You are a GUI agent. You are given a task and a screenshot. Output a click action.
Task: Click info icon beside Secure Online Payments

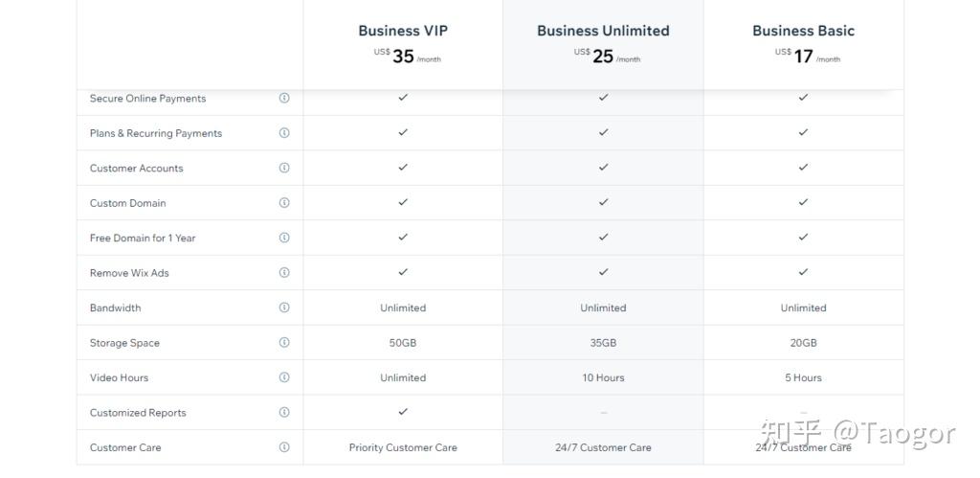click(284, 98)
